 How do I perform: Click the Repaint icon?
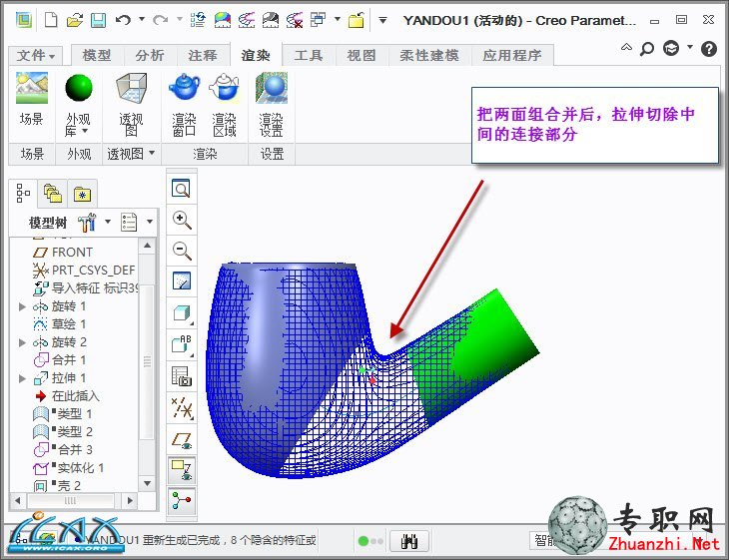[182, 281]
